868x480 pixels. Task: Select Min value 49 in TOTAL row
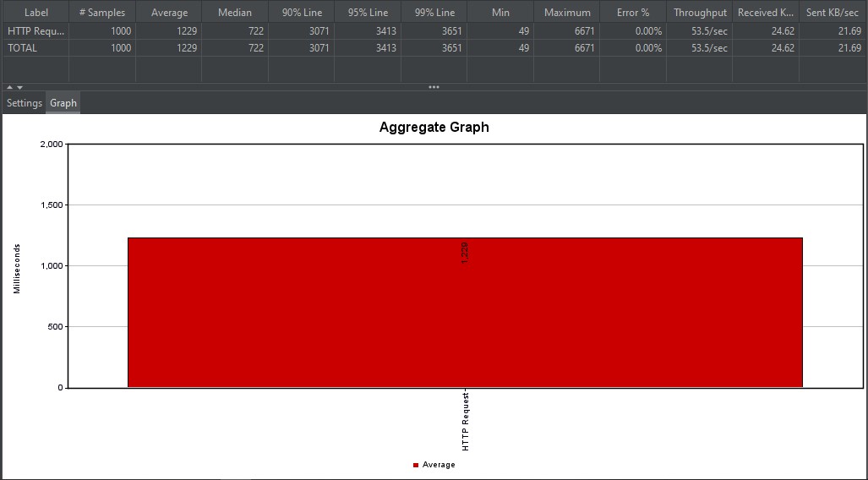[x=500, y=48]
